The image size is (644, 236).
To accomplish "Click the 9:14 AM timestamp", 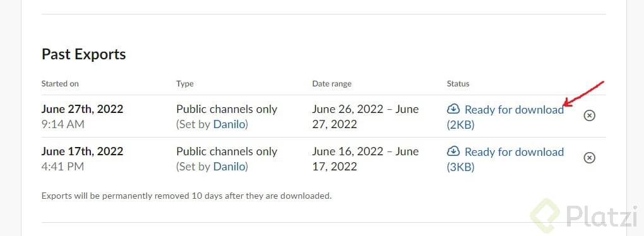I will click(63, 124).
